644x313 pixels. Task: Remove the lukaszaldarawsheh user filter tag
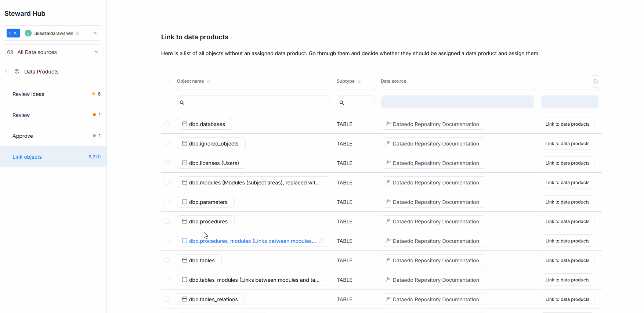click(x=77, y=33)
